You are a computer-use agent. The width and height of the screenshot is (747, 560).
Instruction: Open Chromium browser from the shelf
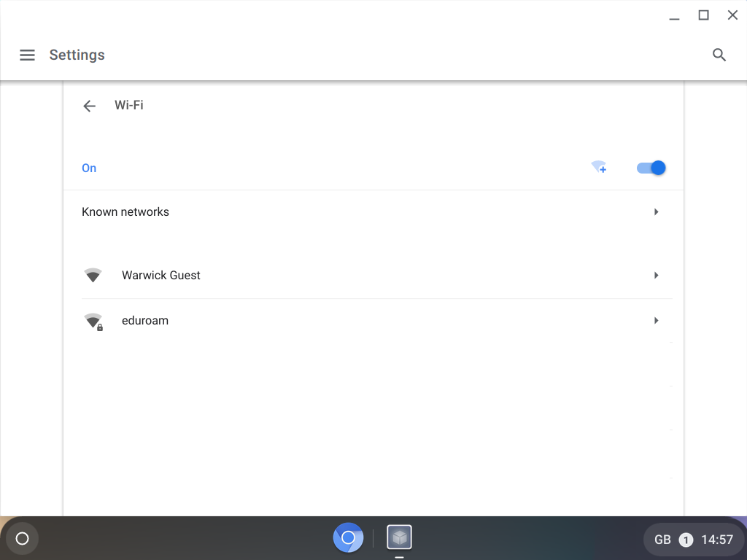click(348, 538)
